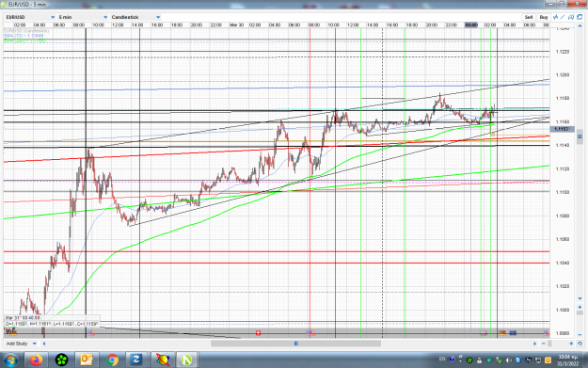
Task: Open the Add Study dropdown
Action: 21,344
